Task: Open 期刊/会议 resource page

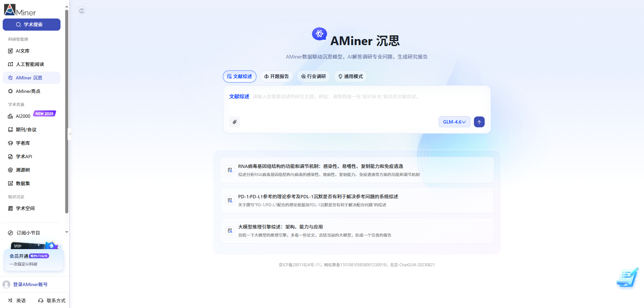Action: [26, 130]
